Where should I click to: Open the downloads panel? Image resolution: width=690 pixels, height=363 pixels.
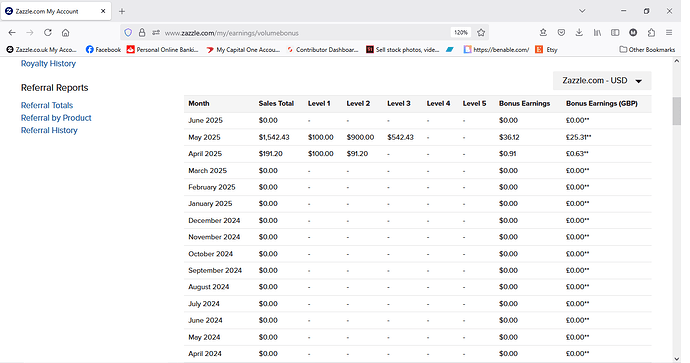[x=579, y=33]
